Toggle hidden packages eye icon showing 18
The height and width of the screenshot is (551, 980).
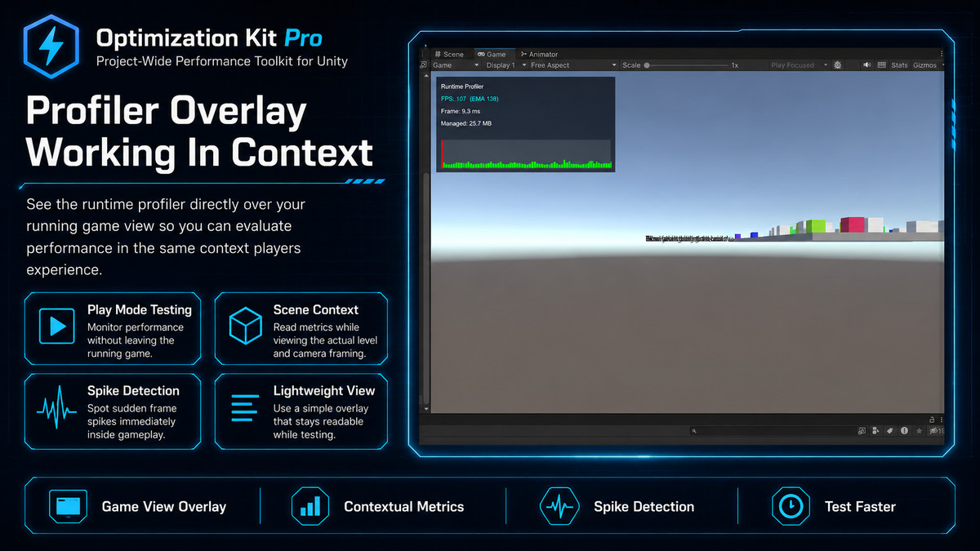tap(936, 430)
